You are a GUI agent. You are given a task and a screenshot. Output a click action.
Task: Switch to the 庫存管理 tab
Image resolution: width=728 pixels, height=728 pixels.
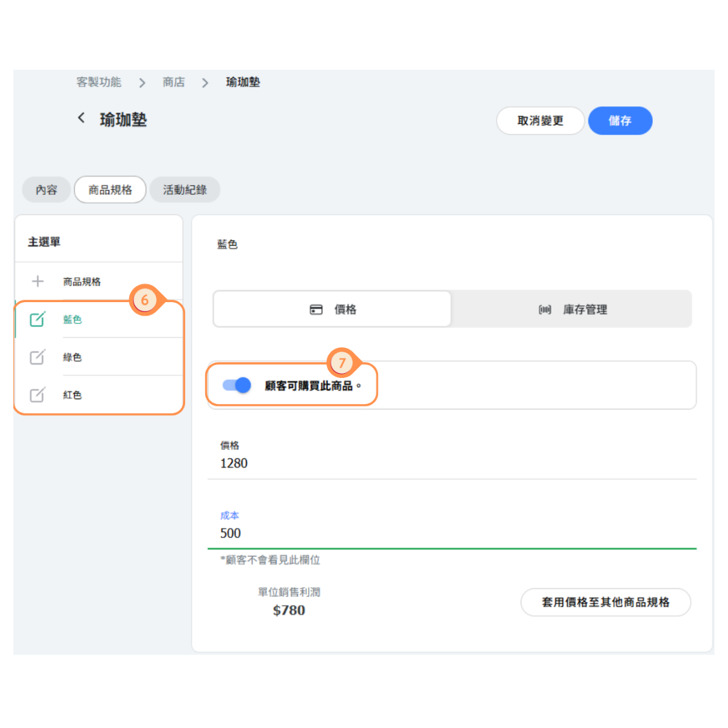pos(571,310)
